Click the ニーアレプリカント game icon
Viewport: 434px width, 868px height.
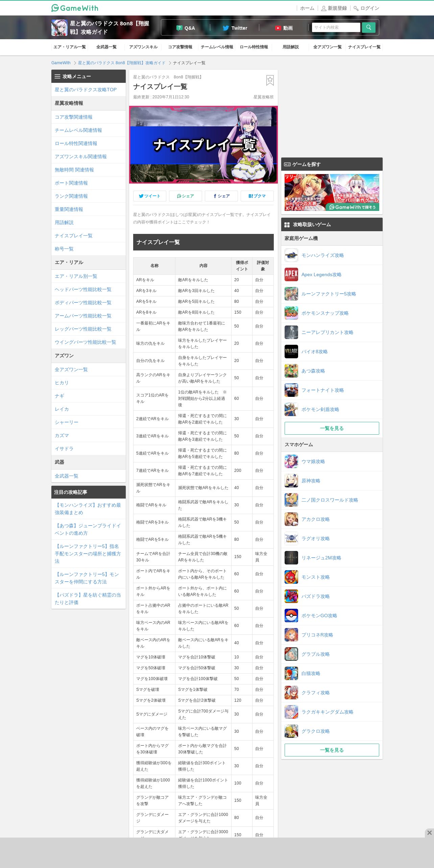tap(291, 333)
